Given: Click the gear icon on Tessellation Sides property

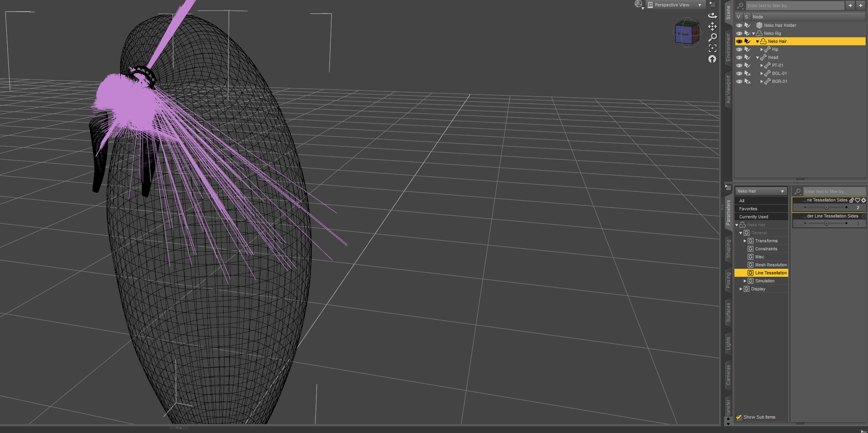Looking at the screenshot, I should tap(864, 200).
